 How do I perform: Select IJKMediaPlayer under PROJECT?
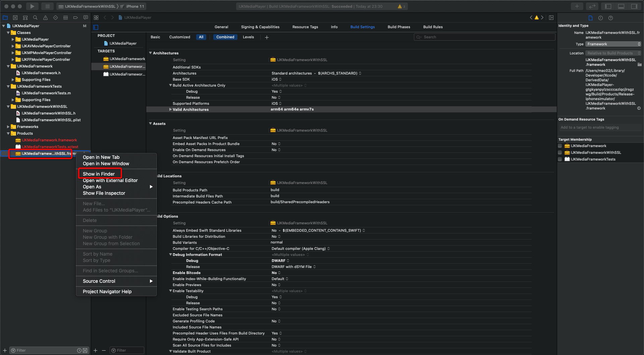(120, 43)
